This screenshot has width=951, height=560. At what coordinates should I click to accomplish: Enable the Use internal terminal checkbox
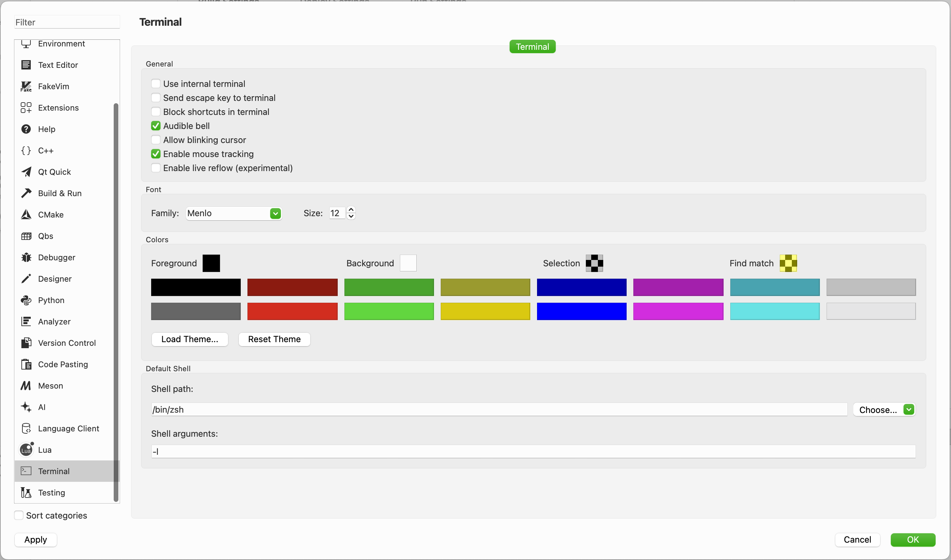155,84
